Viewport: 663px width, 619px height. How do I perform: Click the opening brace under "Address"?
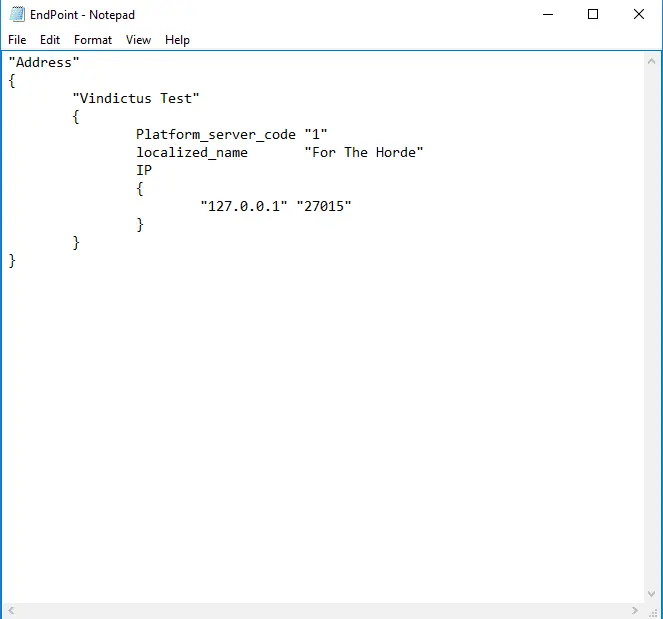[12, 81]
